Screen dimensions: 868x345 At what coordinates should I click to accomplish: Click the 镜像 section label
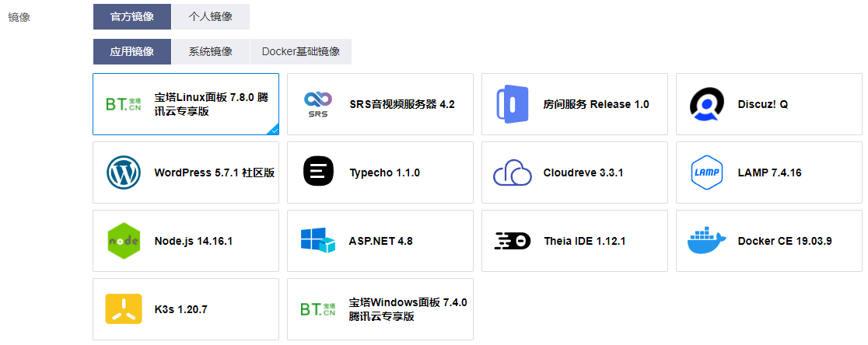(19, 17)
